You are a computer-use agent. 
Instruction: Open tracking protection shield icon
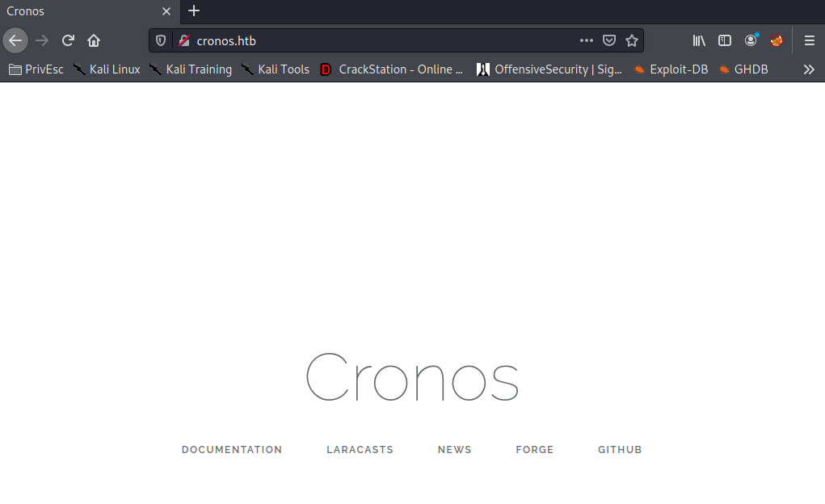pos(161,40)
